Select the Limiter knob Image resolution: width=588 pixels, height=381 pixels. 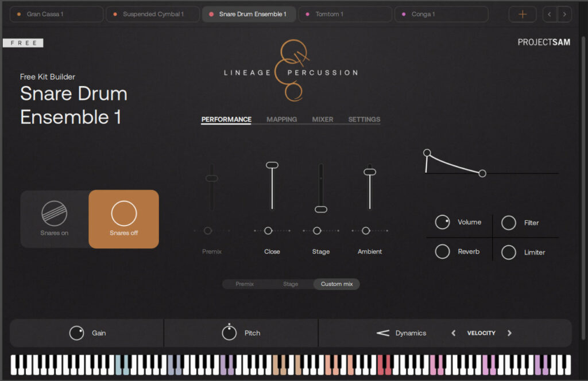point(509,252)
